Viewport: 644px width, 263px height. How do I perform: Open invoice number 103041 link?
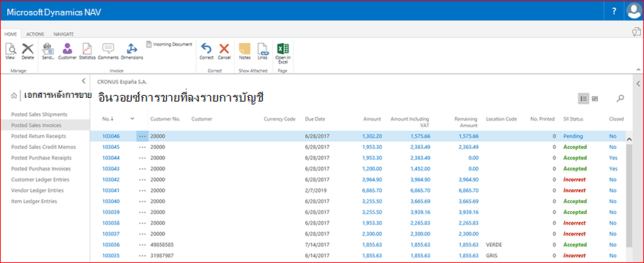click(111, 191)
